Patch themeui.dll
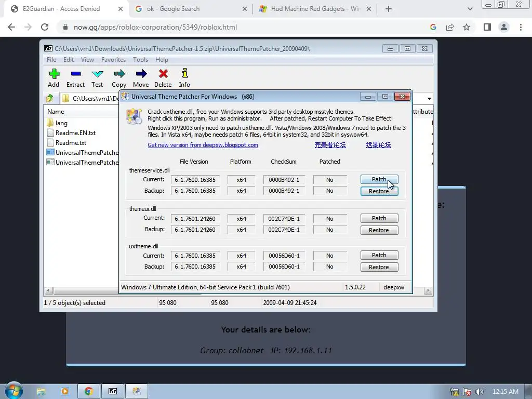Image resolution: width=532 pixels, height=399 pixels. [x=379, y=218]
